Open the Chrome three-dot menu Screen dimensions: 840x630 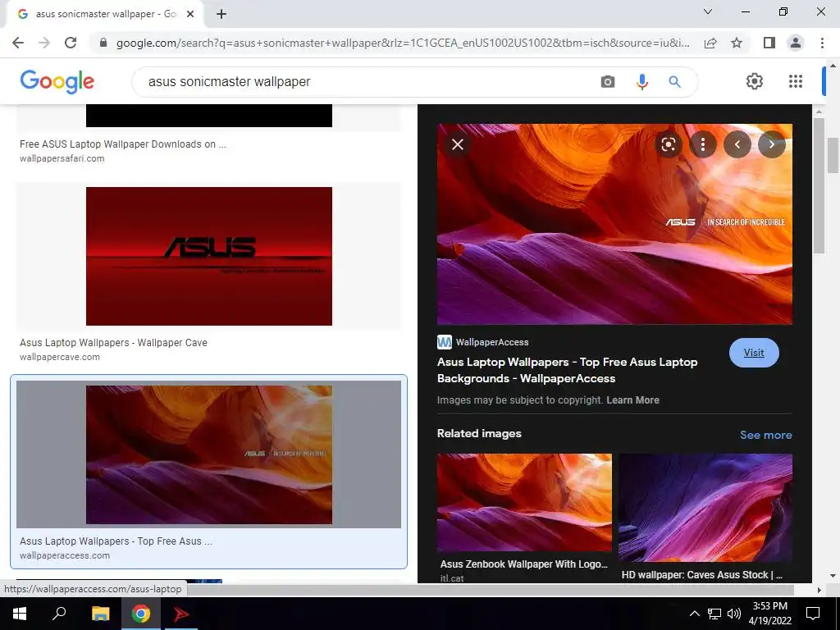(822, 43)
